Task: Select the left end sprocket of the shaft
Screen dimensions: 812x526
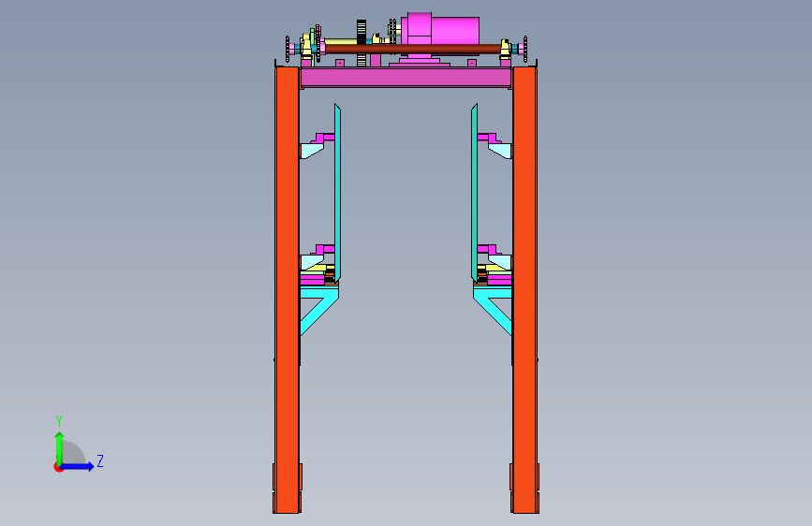Action: click(288, 49)
